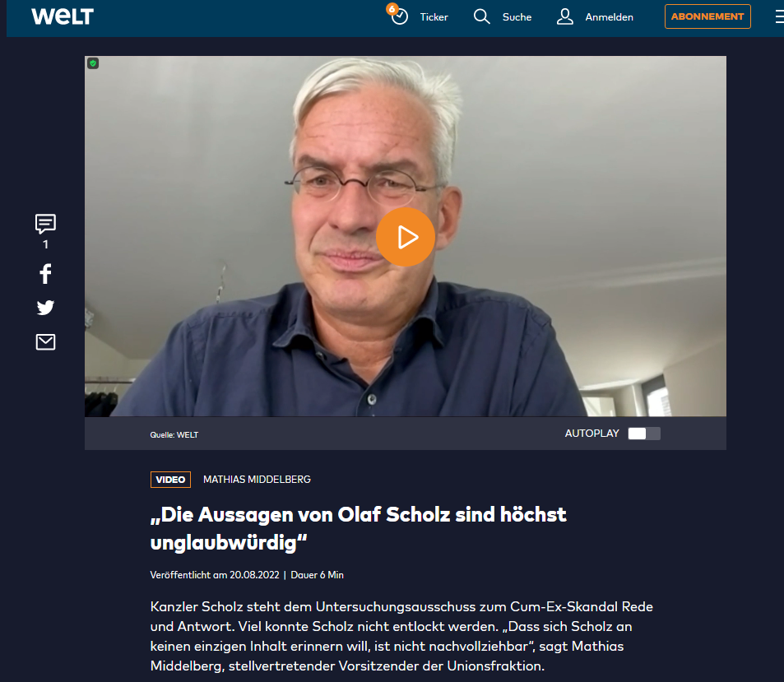
Task: Click the MATHIAS MIDDELBERG topic label
Action: click(x=257, y=480)
